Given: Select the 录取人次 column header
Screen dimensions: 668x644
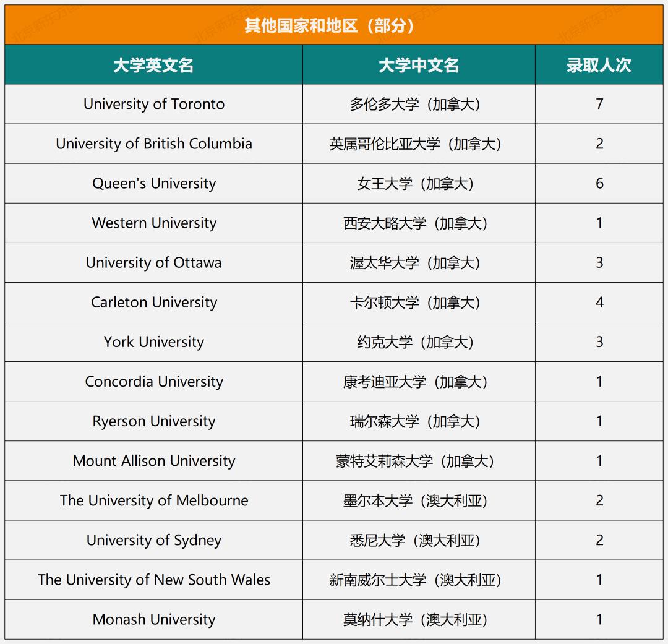Looking at the screenshot, I should [x=599, y=65].
